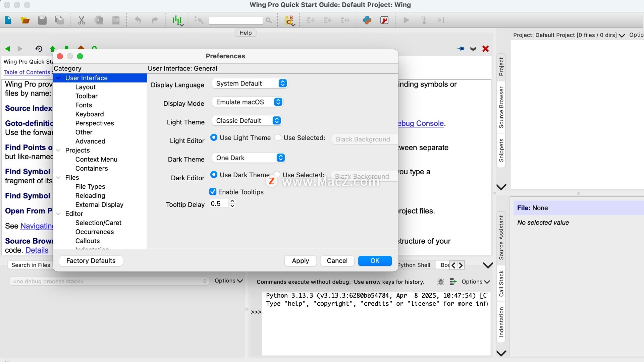This screenshot has height=362, width=644.
Task: Click the Tooltip Delay stepper arrows
Action: [232, 203]
